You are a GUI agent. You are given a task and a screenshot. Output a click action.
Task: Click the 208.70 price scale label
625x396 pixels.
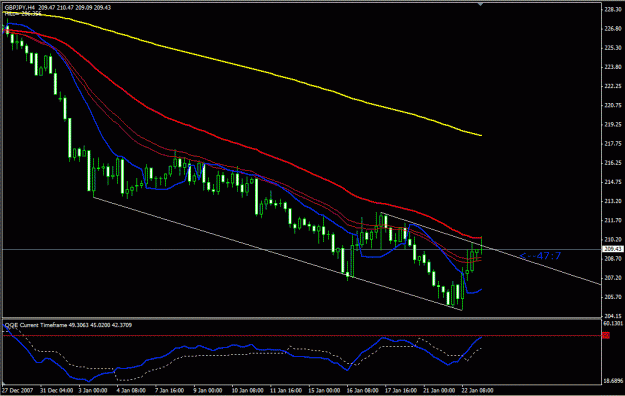point(613,258)
